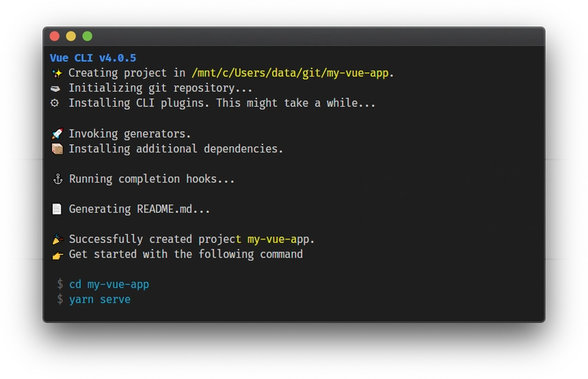Click the text Running completion hooks...
Image resolution: width=588 pixels, height=379 pixels.
pyautogui.click(x=151, y=179)
